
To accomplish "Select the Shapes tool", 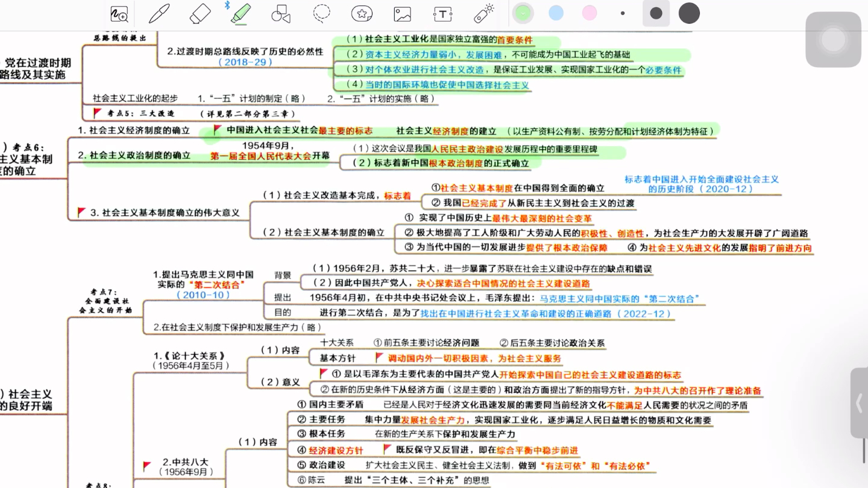I will pos(281,13).
